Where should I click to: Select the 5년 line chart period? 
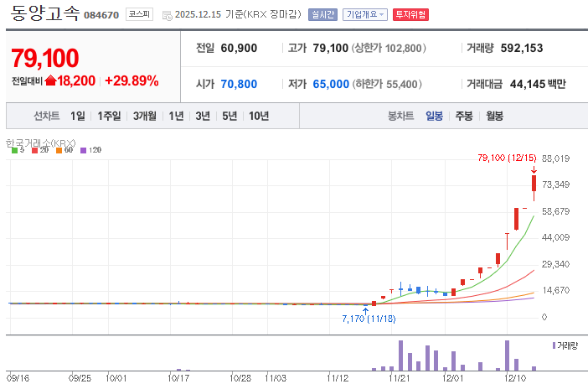(x=230, y=116)
